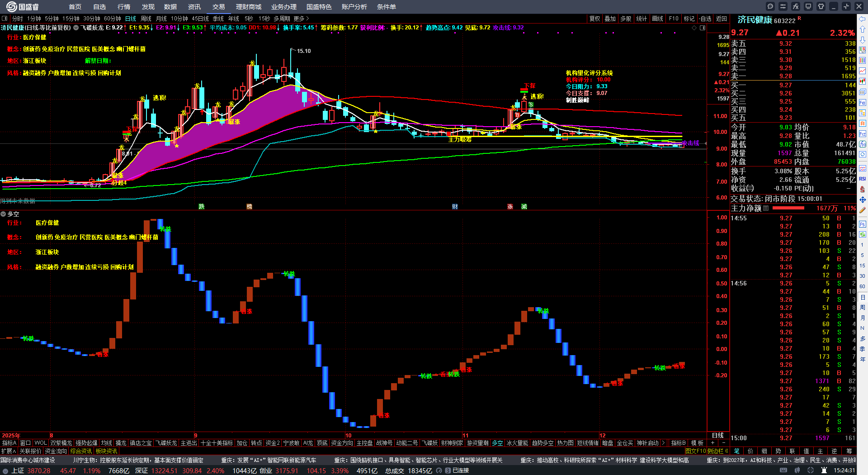The width and height of the screenshot is (868, 475).
Task: Click the panel layout icon at chart top right
Action: point(703,28)
